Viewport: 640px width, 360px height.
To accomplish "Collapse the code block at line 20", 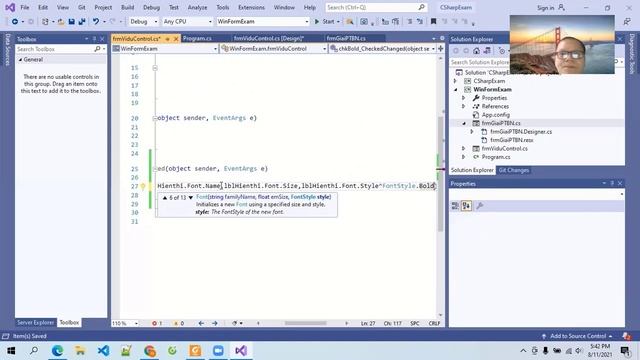I will point(155,118).
